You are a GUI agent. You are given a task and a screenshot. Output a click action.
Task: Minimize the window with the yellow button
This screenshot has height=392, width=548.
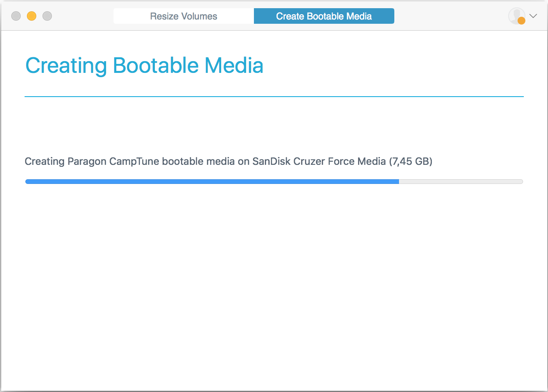click(32, 16)
